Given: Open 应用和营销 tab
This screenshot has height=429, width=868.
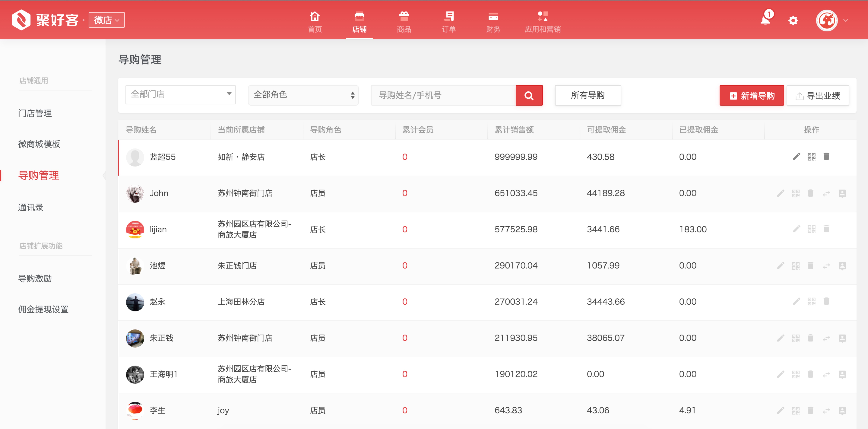Looking at the screenshot, I should [543, 22].
